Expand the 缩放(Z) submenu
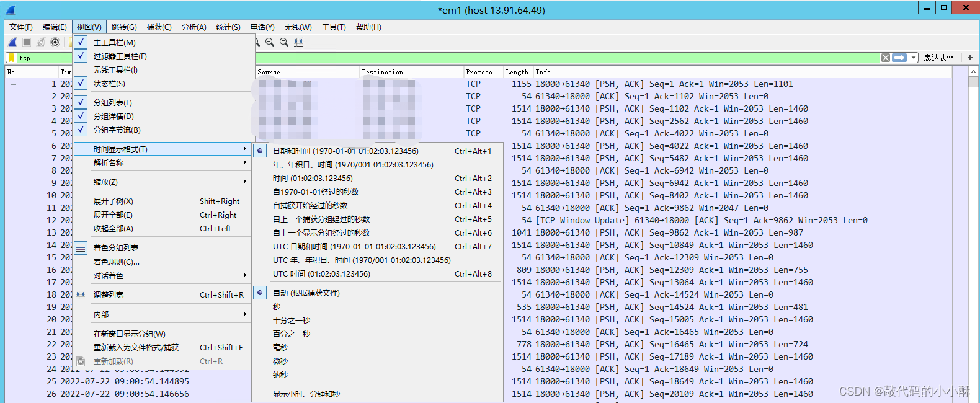The image size is (980, 403). tap(162, 182)
